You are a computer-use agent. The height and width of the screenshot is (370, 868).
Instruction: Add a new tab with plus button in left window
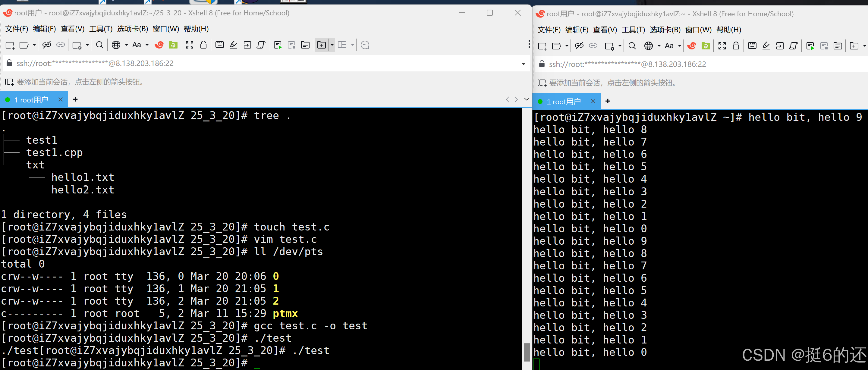pos(75,99)
